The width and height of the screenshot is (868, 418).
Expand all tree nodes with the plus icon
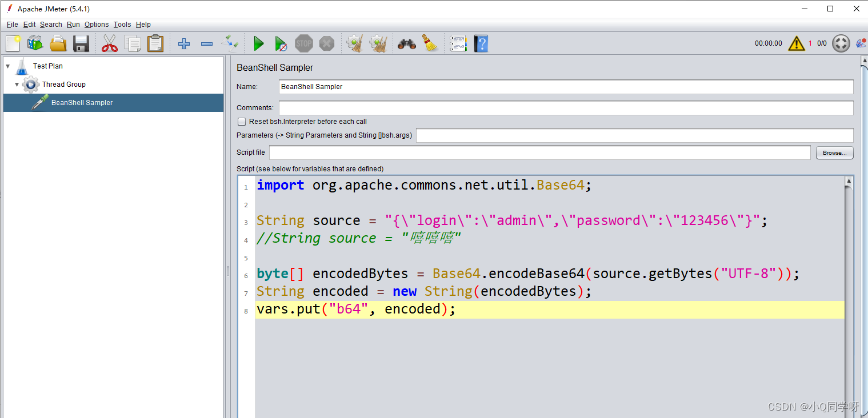(183, 43)
